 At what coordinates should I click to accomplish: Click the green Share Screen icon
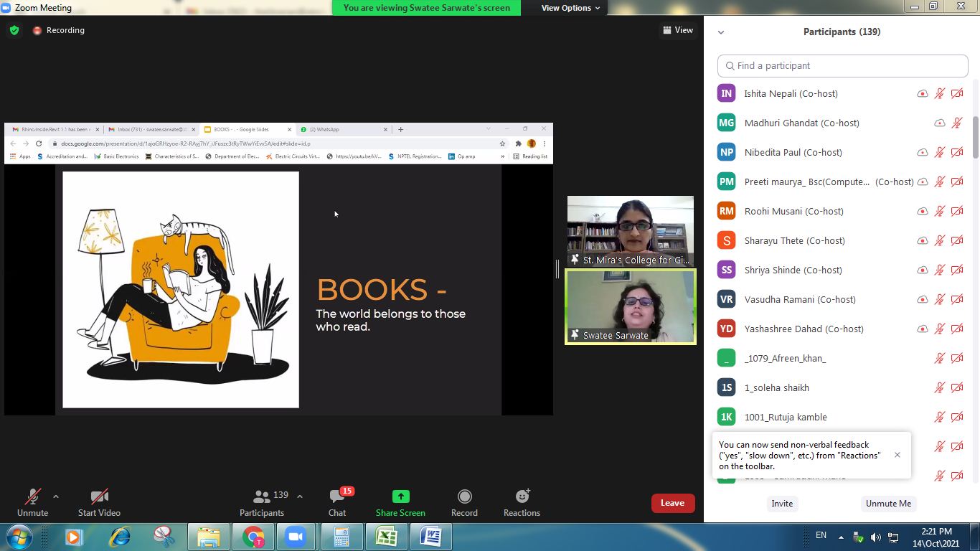[400, 496]
